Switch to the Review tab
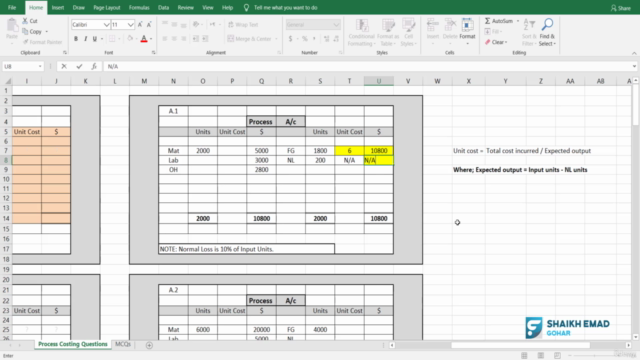The image size is (640, 360). pyautogui.click(x=185, y=7)
